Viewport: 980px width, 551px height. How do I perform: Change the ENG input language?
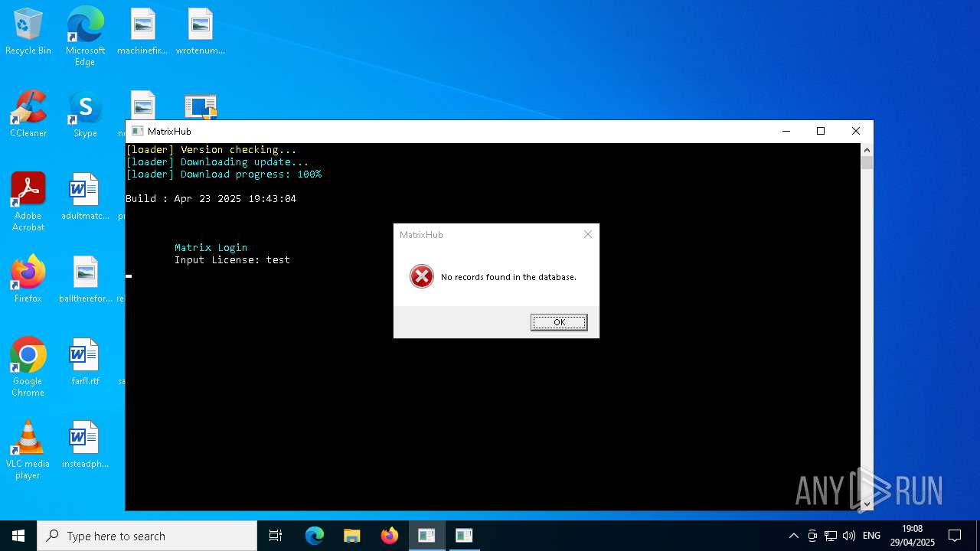pyautogui.click(x=871, y=536)
